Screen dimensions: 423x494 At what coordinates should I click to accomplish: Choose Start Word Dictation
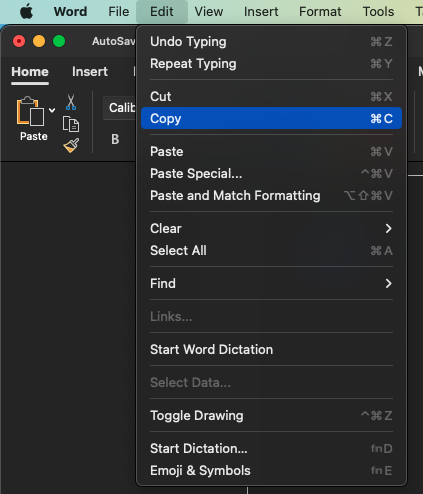(271, 350)
